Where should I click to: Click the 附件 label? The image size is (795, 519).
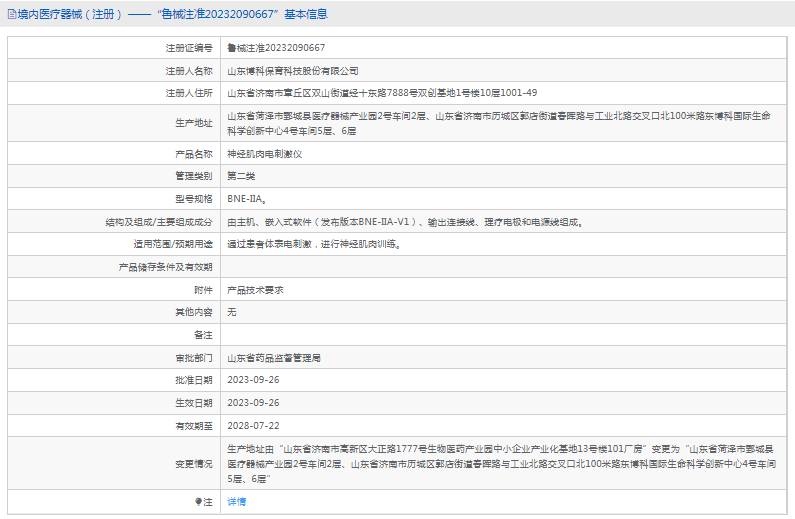click(203, 290)
